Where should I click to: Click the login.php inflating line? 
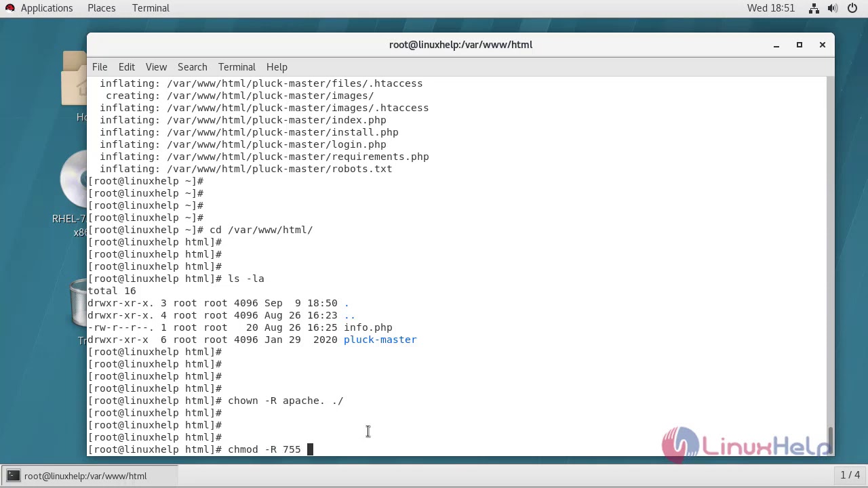pyautogui.click(x=243, y=144)
